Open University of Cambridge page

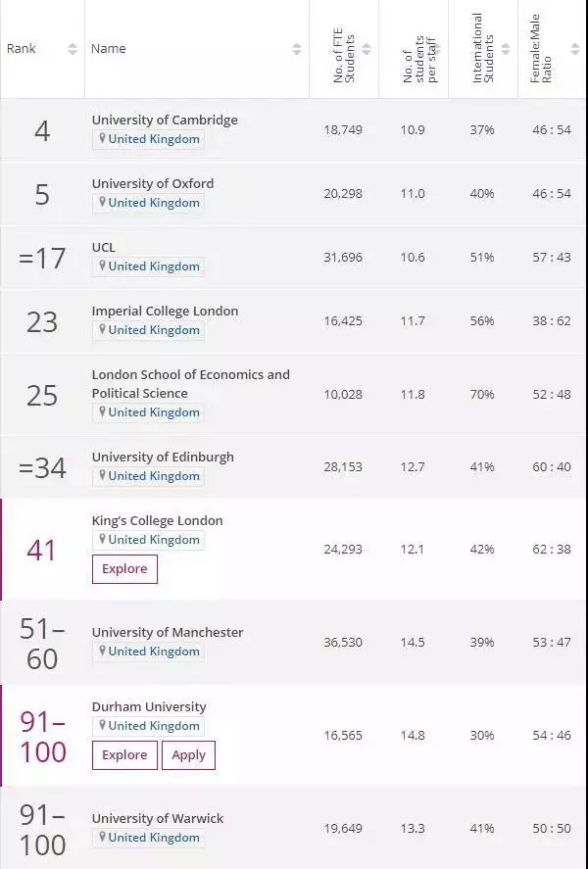tap(165, 120)
